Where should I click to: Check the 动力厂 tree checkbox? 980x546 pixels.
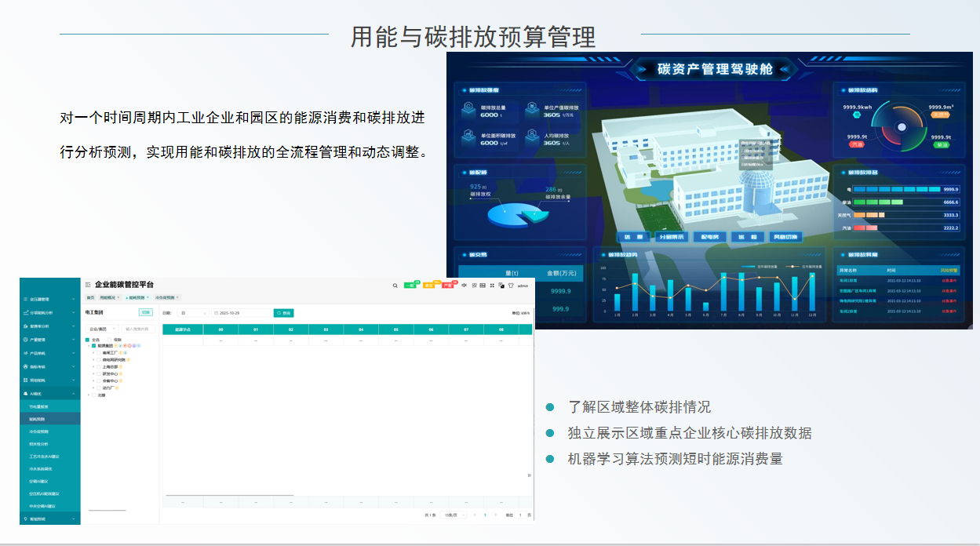pos(99,388)
